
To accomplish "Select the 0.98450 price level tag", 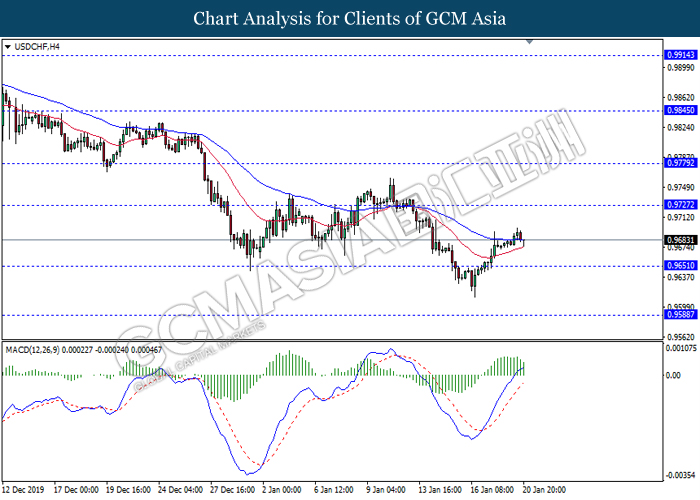I will pyautogui.click(x=679, y=113).
